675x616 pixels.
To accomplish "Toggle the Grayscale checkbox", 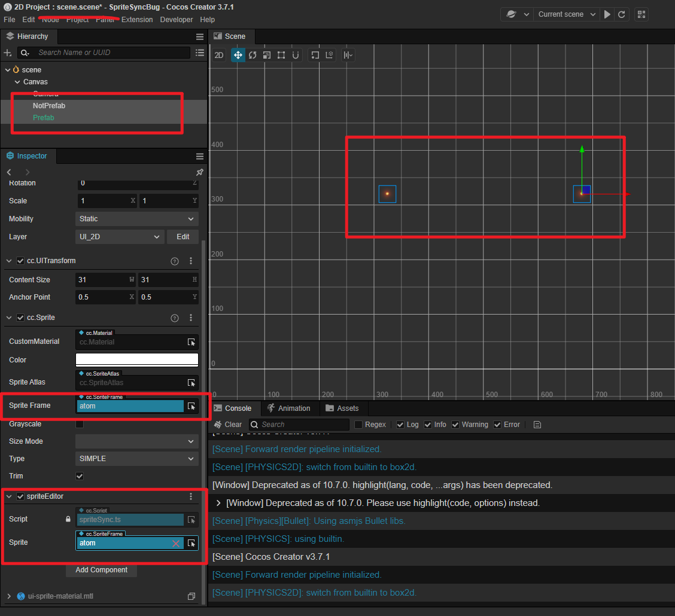I will [80, 424].
